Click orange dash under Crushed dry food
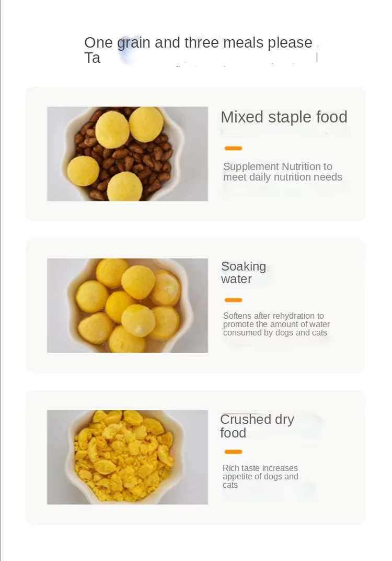392x561 pixels. (233, 452)
